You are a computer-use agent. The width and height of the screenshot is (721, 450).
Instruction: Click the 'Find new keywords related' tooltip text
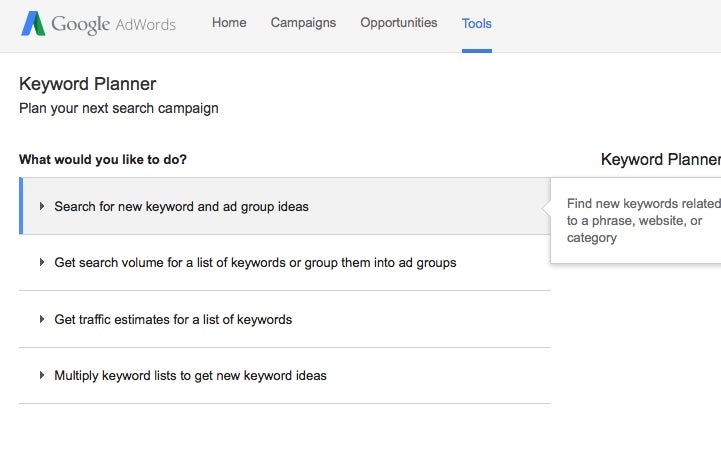643,221
